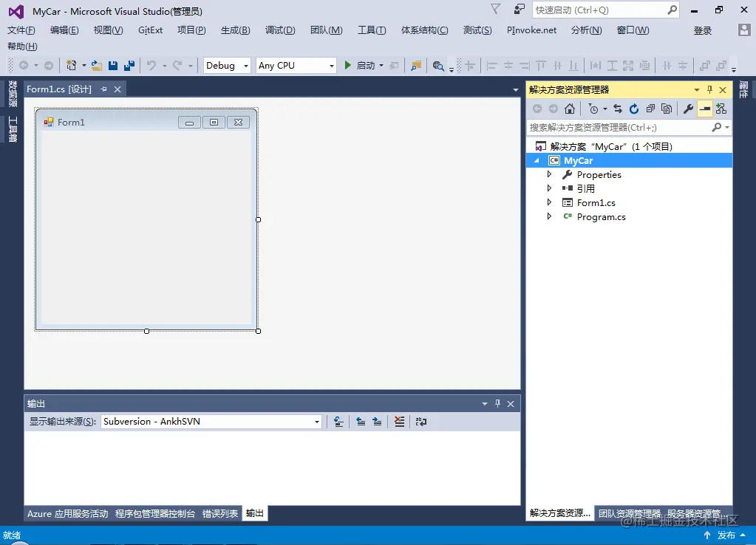Click the Collapse All icon in Solution Explorer
Image resolution: width=756 pixels, height=545 pixels.
point(650,109)
